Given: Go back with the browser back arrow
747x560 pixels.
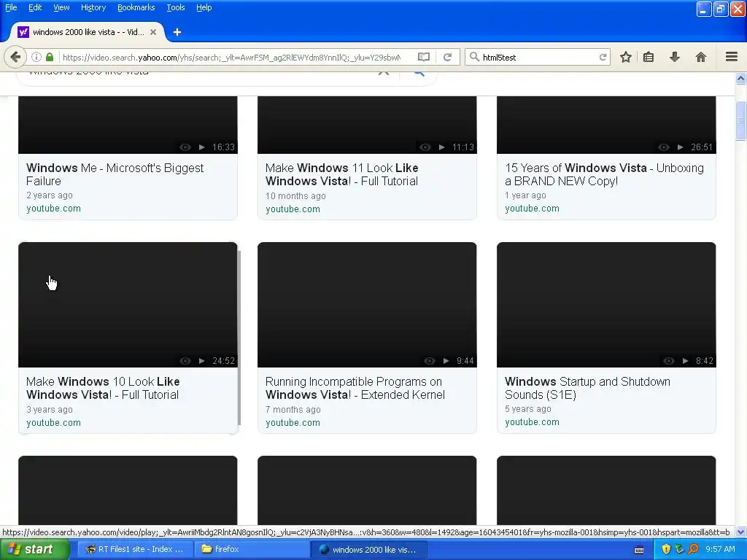Looking at the screenshot, I should (x=15, y=57).
